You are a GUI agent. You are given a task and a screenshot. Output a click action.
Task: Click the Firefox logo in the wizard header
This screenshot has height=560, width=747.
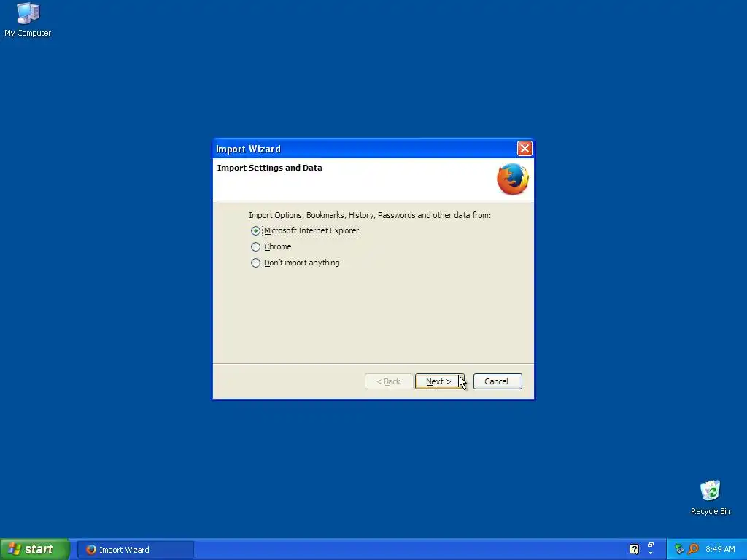click(x=513, y=179)
